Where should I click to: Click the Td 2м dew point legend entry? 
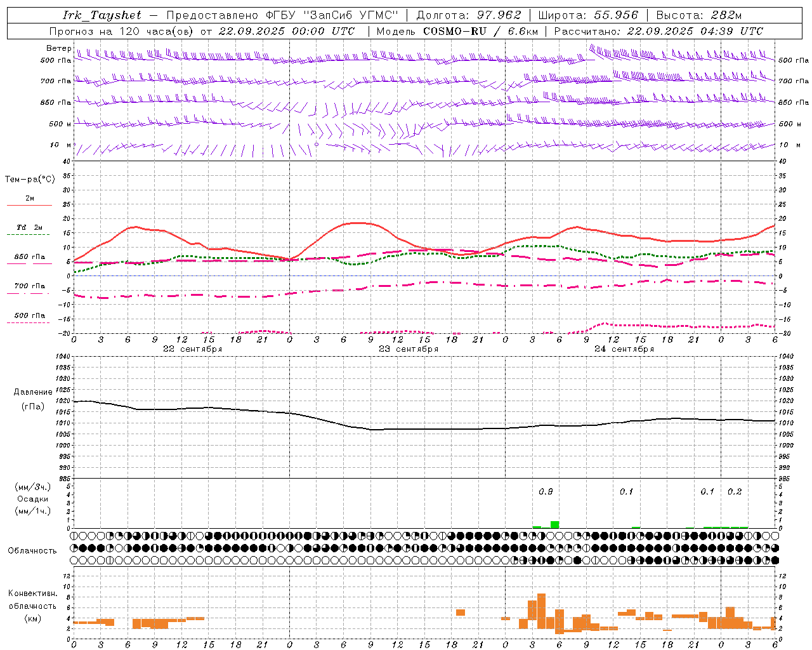coord(29,227)
